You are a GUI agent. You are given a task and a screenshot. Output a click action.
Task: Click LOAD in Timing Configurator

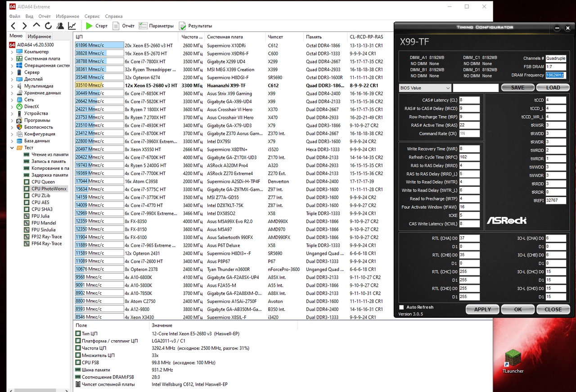pyautogui.click(x=553, y=88)
